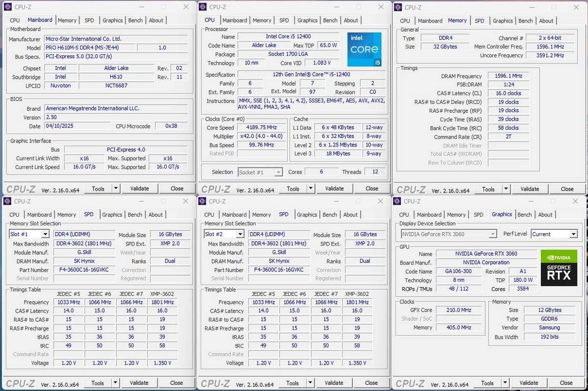588x391 pixels.
Task: Open the Slot #1 memory slot dropdown
Action: point(28,234)
